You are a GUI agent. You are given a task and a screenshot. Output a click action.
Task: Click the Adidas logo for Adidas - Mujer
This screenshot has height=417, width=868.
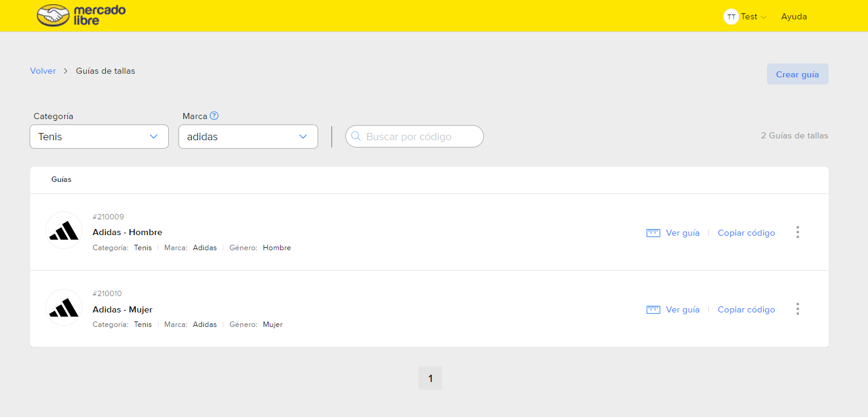[x=64, y=308]
